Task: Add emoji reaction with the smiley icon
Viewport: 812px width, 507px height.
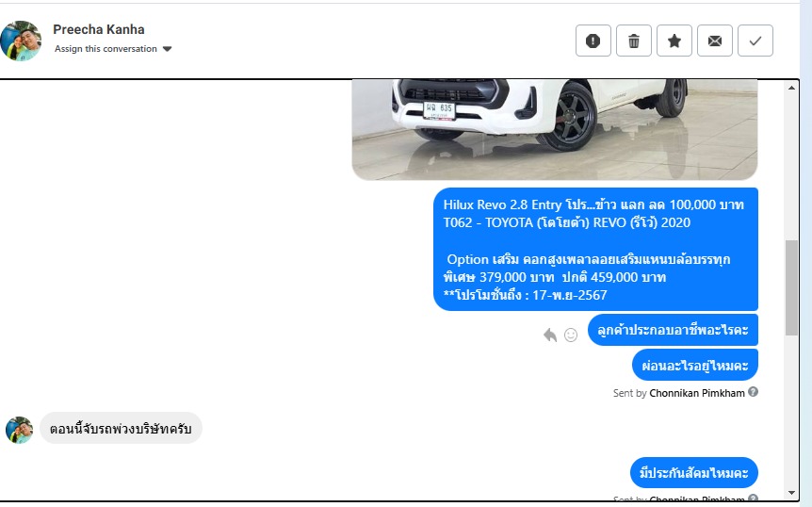Action: click(571, 335)
